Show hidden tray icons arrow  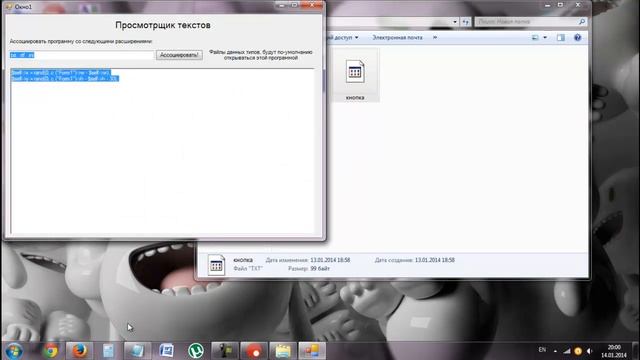click(555, 351)
